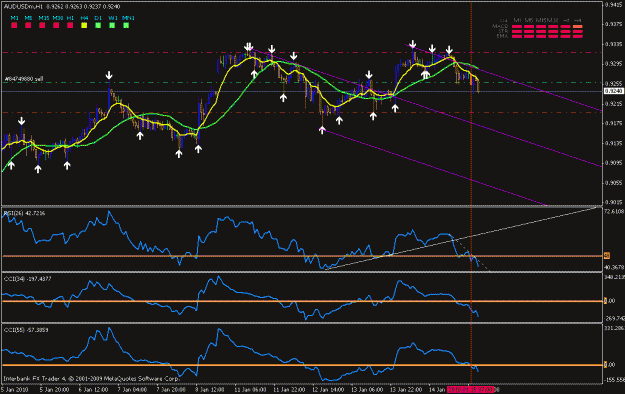Click the green square under MN1

tap(126, 26)
